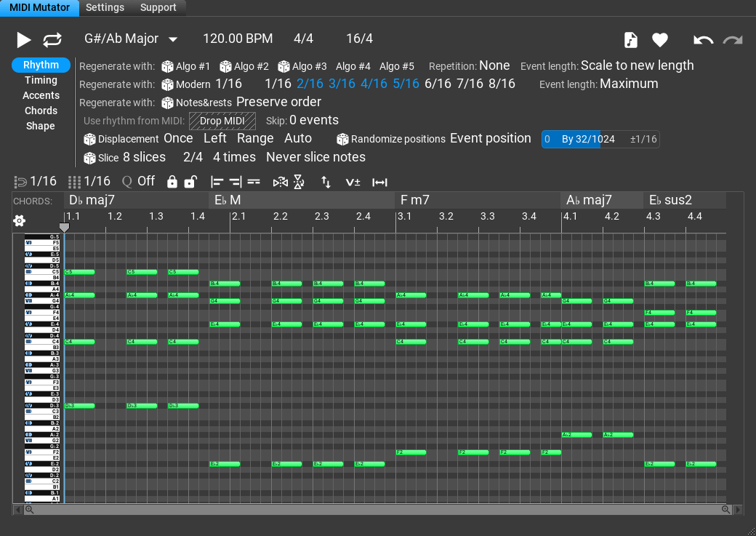Select the 5/16 rhythm fraction

pos(404,84)
